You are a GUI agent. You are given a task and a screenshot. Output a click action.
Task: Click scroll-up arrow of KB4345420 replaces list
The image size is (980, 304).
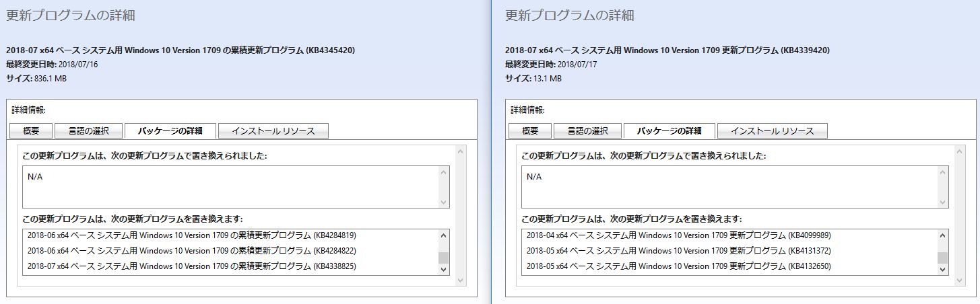(x=443, y=235)
